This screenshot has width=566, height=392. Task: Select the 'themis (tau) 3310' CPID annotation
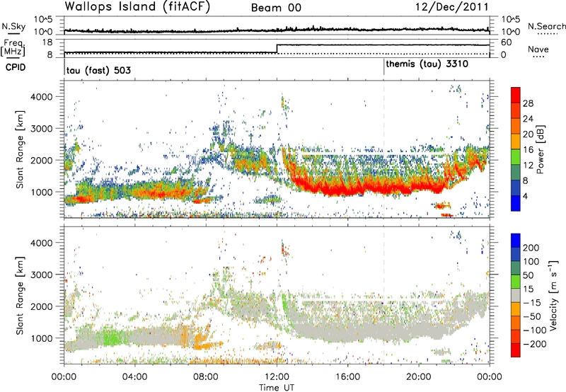coord(427,64)
